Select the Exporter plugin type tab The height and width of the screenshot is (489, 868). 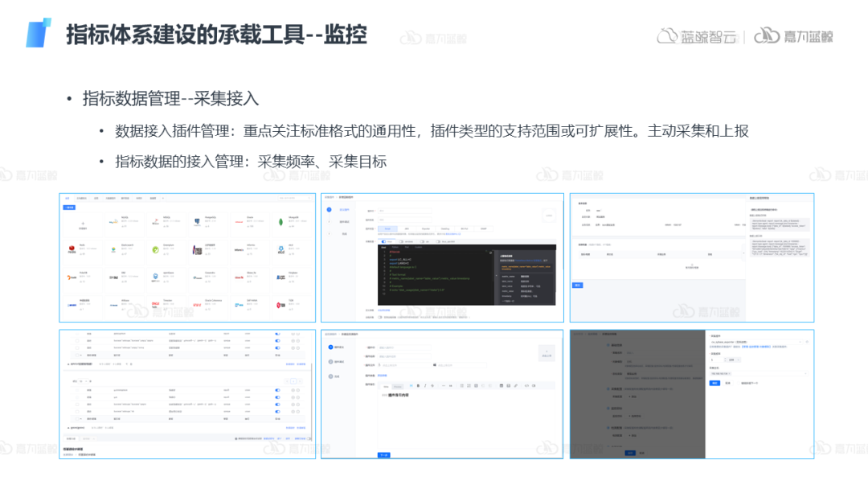426,228
